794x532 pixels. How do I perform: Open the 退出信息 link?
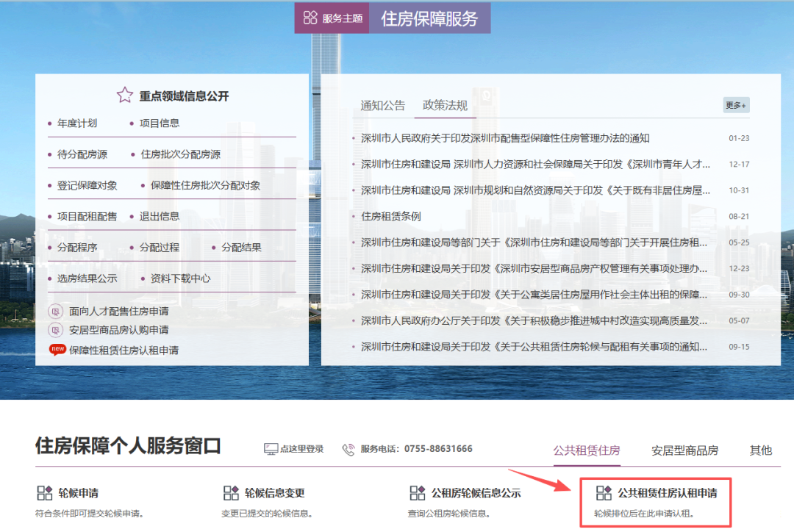click(x=160, y=216)
